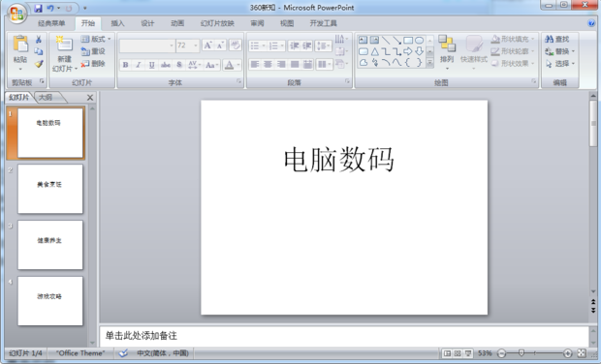Toggle Justify text alignment

295,64
